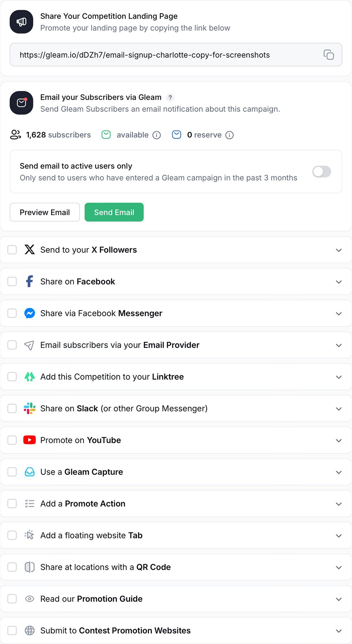Image resolution: width=352 pixels, height=644 pixels.
Task: Click the Linktree logo icon
Action: coord(30,377)
